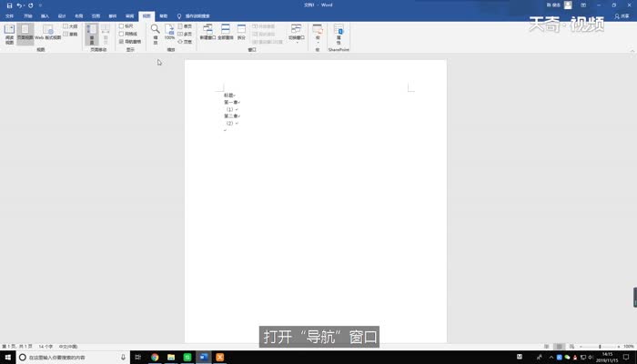637x364 pixels.
Task: Open the undo history dropdown arrow
Action: (x=24, y=5)
